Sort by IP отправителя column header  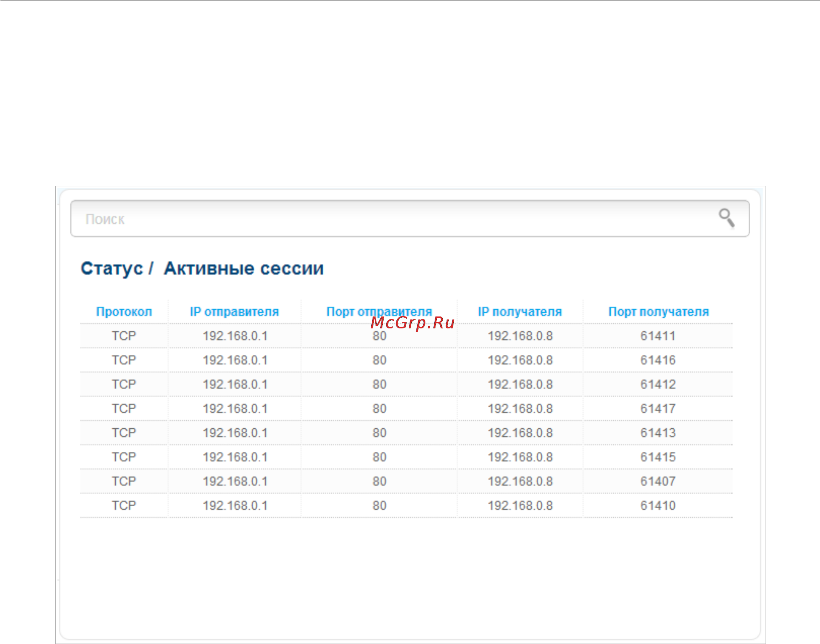click(234, 312)
